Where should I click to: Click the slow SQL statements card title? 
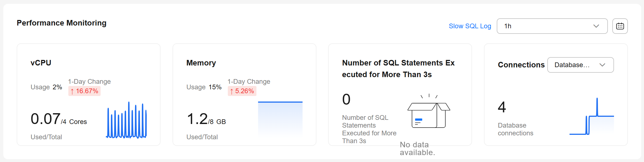coord(398,69)
